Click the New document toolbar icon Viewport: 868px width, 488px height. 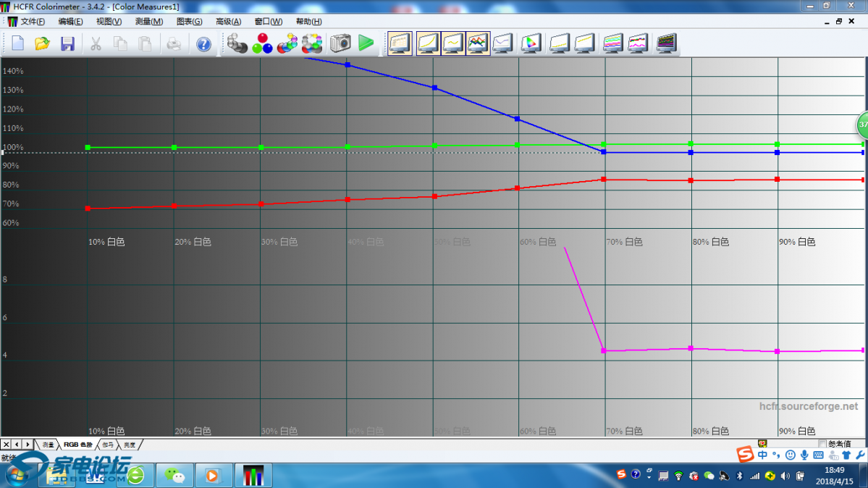pyautogui.click(x=17, y=43)
